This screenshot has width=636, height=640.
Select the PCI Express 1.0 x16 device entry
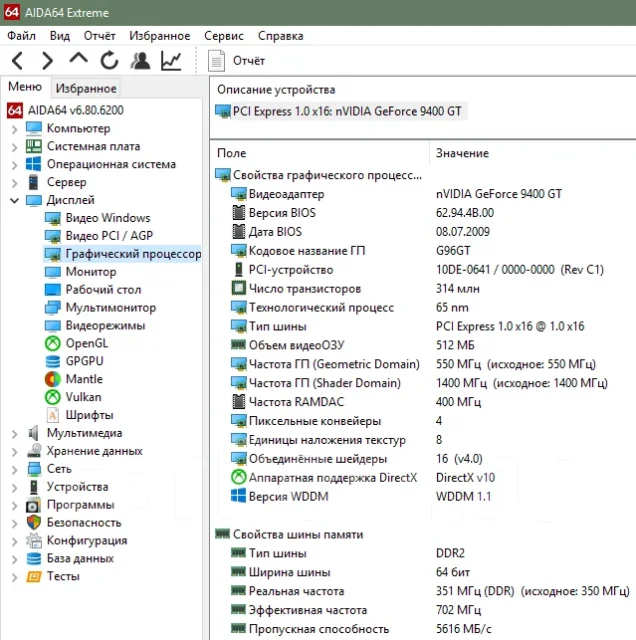tap(340, 111)
